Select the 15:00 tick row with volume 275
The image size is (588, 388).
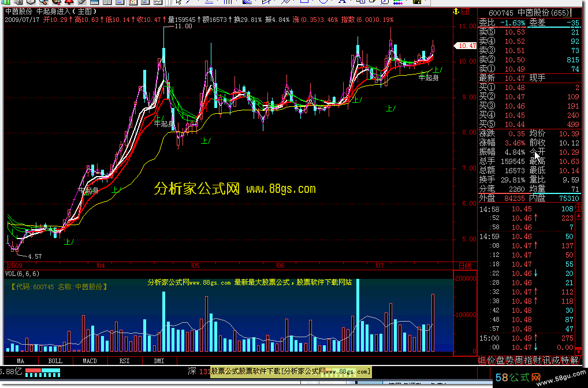[x=526, y=338]
